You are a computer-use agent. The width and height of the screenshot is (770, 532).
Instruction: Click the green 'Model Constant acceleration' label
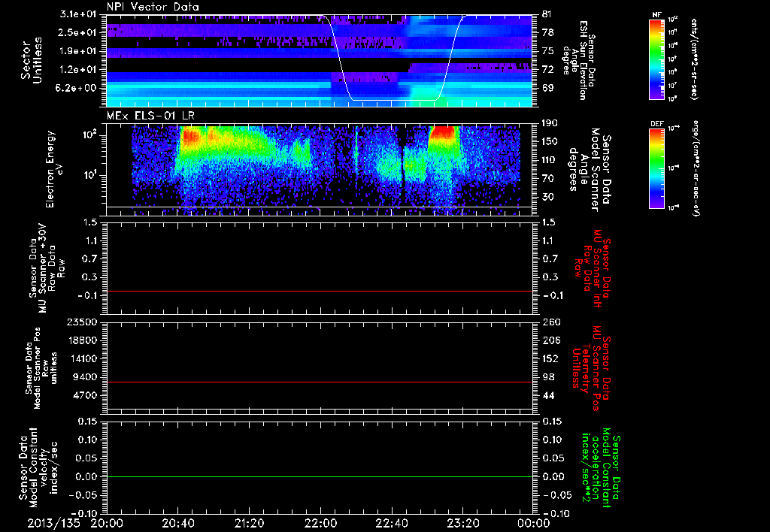pyautogui.click(x=601, y=469)
